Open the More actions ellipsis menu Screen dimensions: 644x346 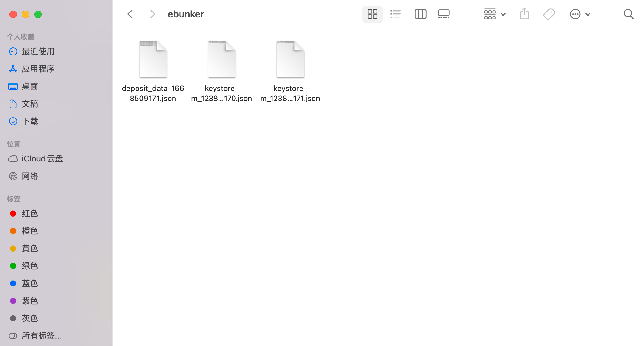coord(580,14)
